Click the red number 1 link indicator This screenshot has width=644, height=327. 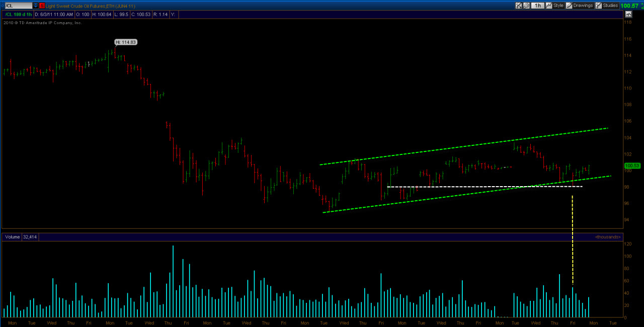[x=42, y=6]
